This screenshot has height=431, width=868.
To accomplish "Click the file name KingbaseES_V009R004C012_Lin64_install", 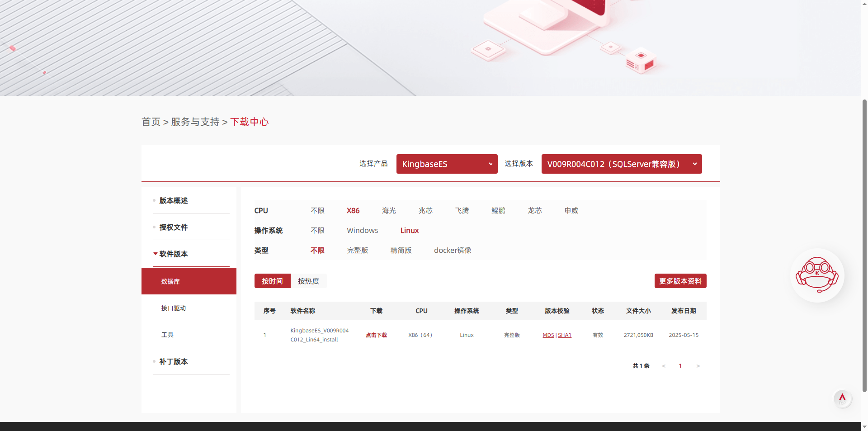I will tap(320, 335).
